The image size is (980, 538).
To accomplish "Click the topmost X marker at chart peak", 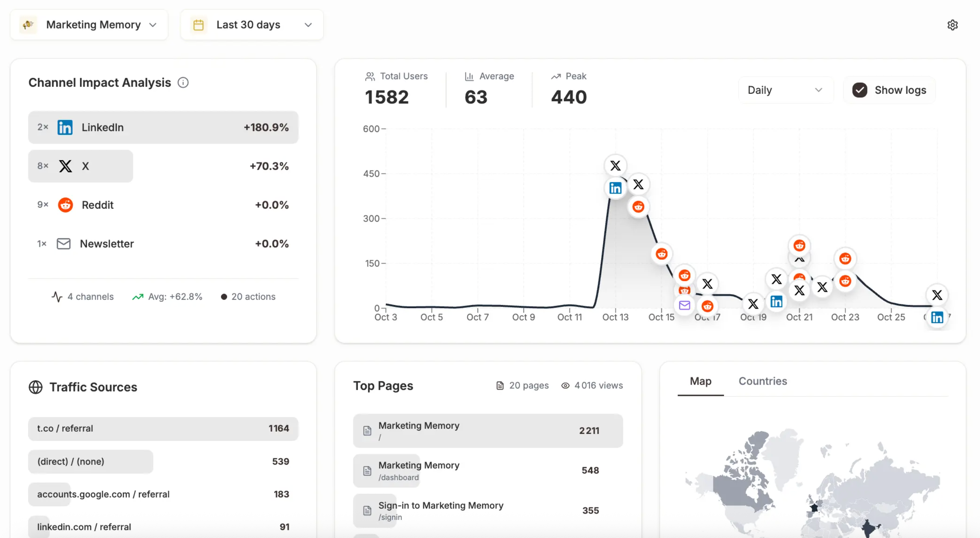I will click(615, 166).
